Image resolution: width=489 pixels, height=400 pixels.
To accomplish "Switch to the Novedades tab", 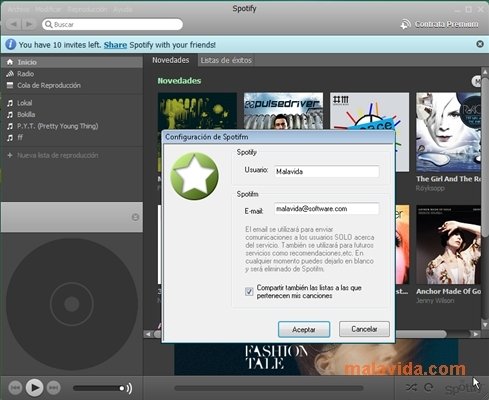I will [171, 60].
